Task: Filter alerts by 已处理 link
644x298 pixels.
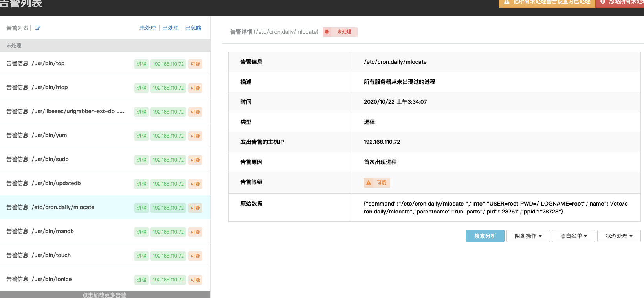Action: (x=171, y=28)
